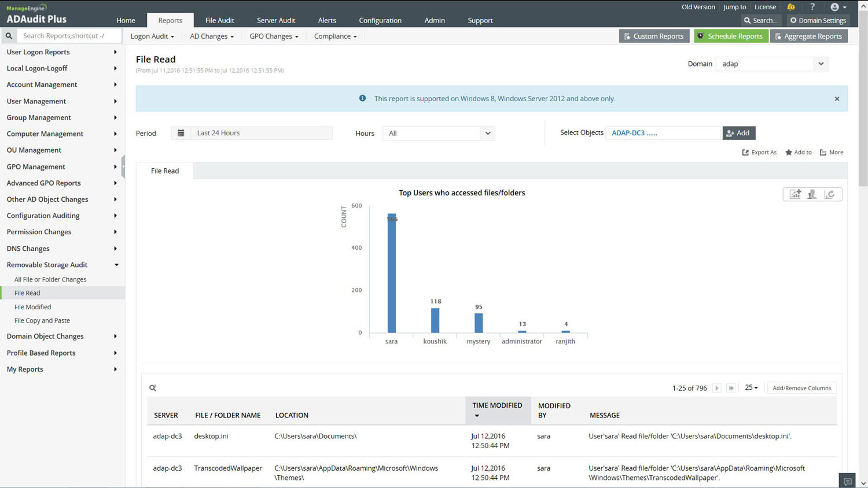Open the calendar icon beside Period
This screenshot has width=868, height=488.
(181, 133)
